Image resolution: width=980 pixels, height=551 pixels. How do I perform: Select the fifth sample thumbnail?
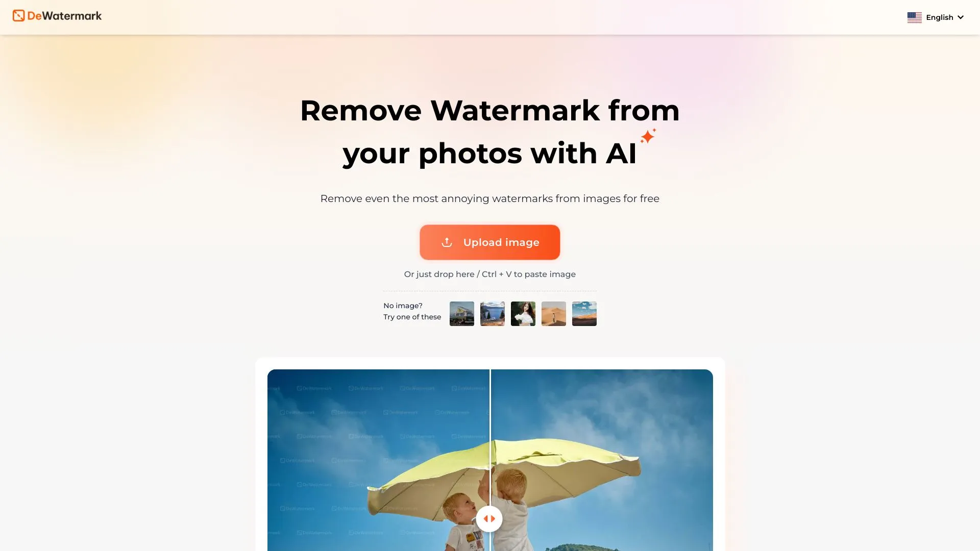584,314
